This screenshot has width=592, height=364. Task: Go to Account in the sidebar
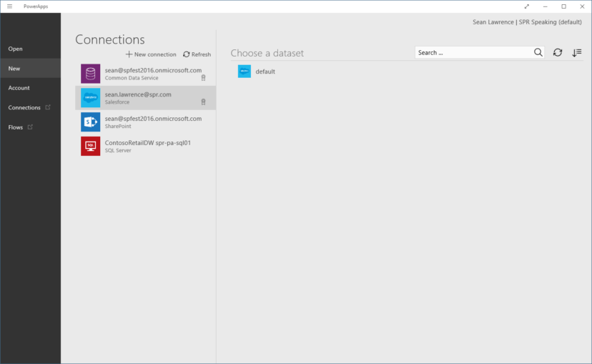[19, 88]
